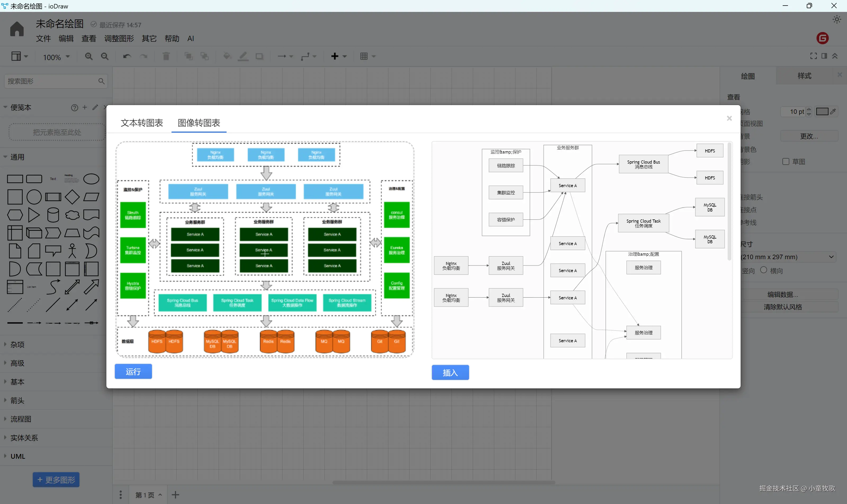Open the 100% zoom dropdown
This screenshot has width=847, height=504.
coord(56,57)
